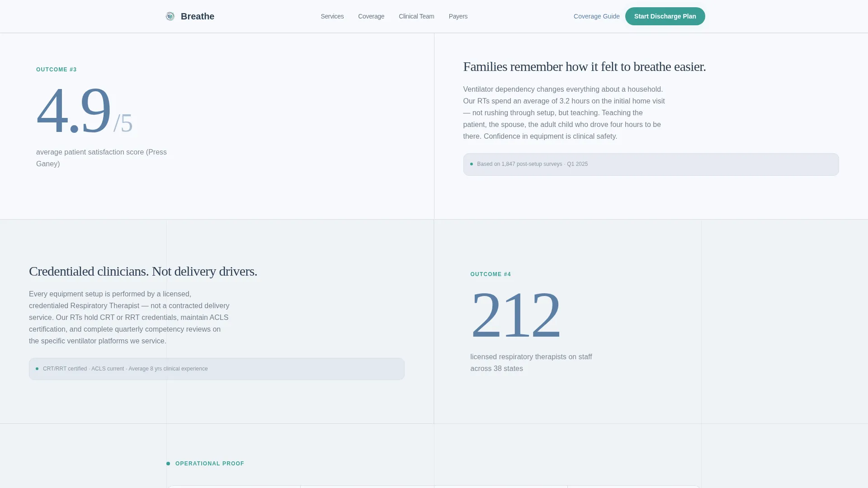Click the 212 therapists figure
Image resolution: width=868 pixels, height=488 pixels.
515,315
